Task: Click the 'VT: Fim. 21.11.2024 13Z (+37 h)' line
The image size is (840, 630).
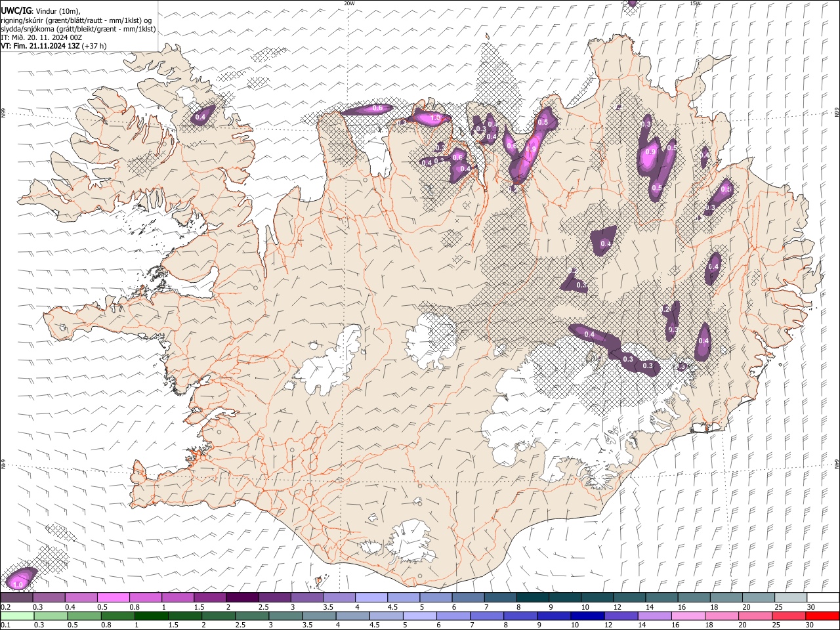Action: coord(54,46)
